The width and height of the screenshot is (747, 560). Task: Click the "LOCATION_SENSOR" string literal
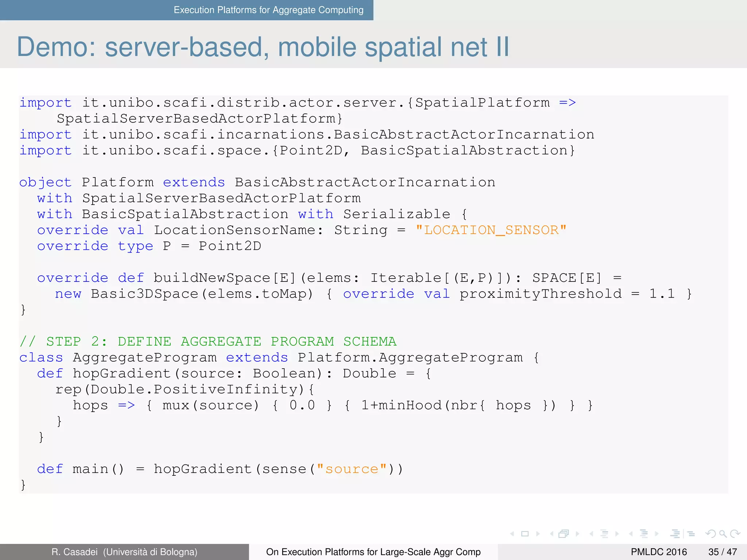pos(491,230)
